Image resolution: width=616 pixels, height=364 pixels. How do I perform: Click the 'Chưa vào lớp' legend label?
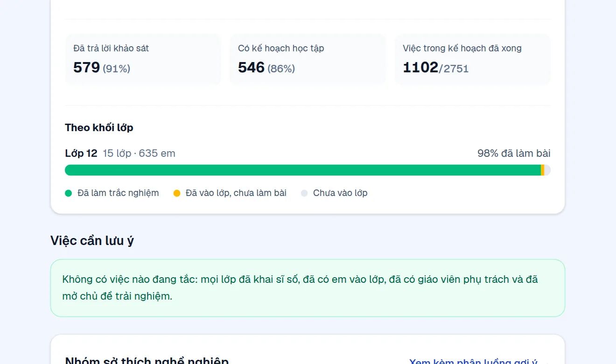click(340, 193)
